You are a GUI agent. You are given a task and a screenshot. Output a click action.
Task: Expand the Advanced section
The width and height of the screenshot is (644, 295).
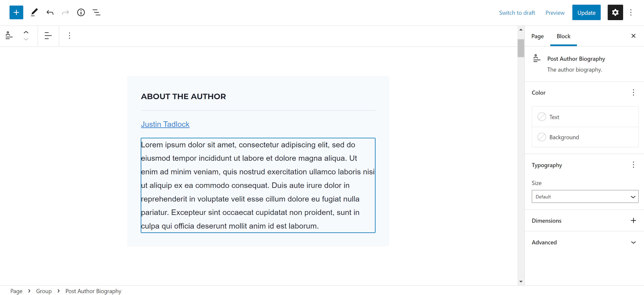coord(584,242)
